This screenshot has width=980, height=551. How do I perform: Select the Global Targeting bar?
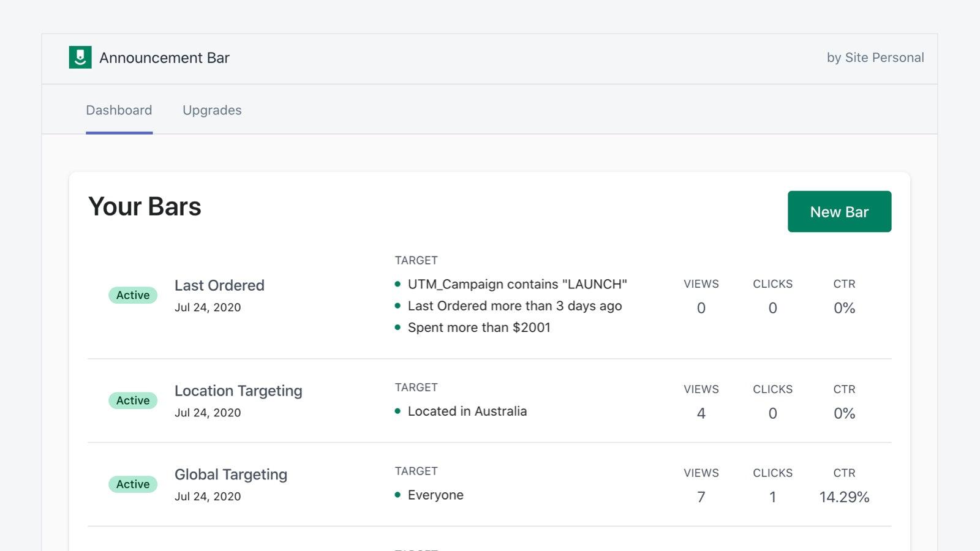[x=230, y=474]
